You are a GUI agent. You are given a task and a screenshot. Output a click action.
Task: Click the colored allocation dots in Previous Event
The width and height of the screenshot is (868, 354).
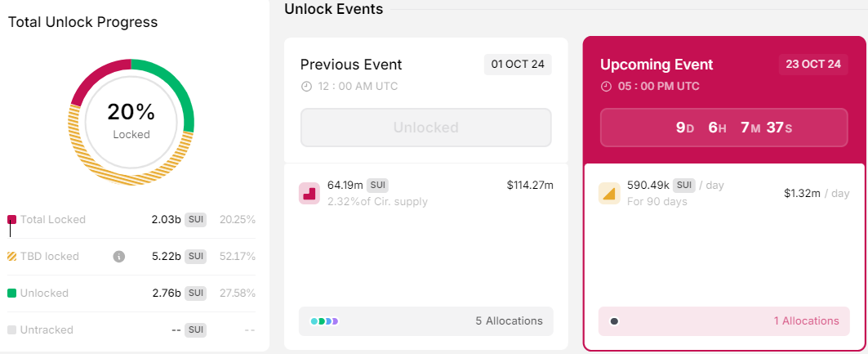click(324, 321)
